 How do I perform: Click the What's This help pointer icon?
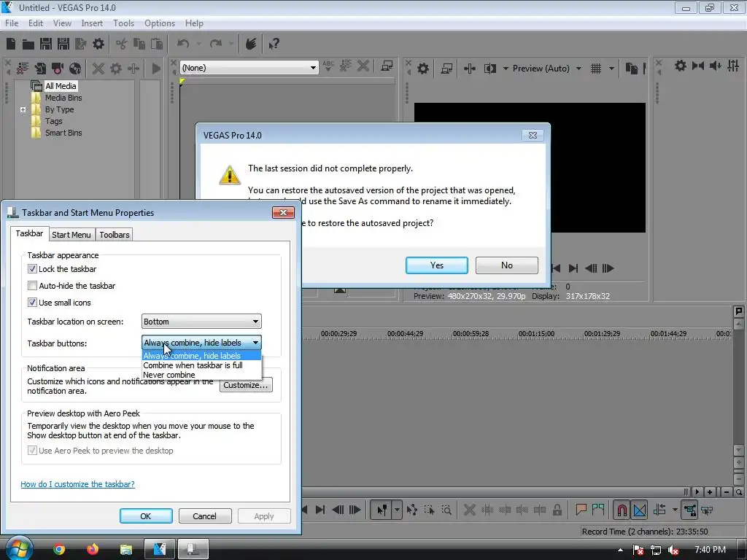coord(274,44)
